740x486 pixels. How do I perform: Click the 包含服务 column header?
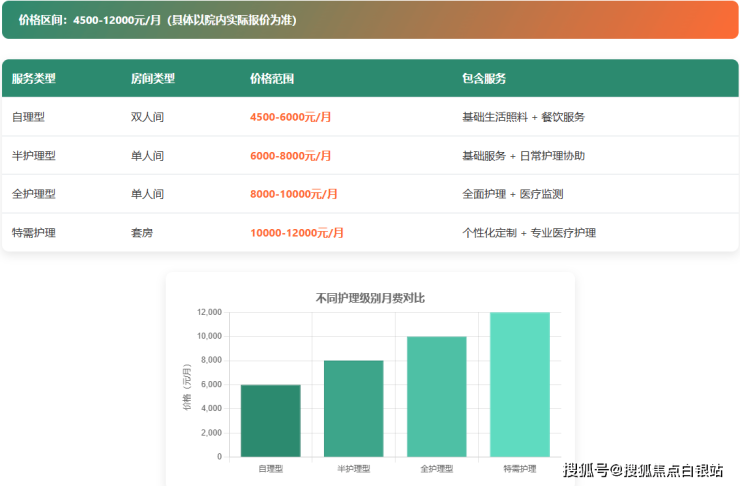coord(484,78)
